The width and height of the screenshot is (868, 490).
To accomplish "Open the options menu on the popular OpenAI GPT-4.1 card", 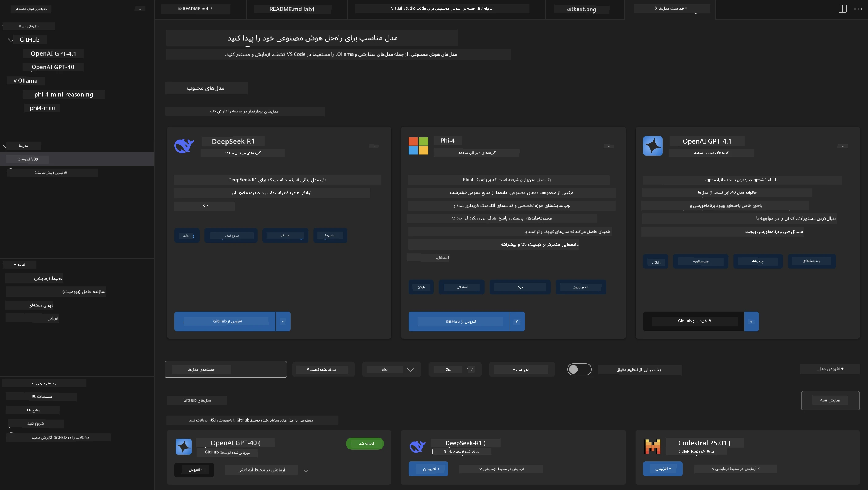I will (x=843, y=146).
